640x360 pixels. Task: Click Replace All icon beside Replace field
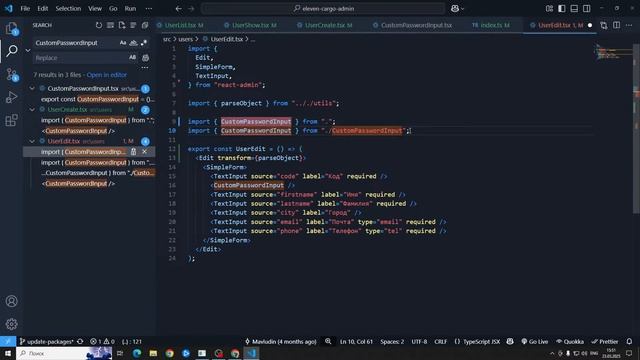pos(145,58)
